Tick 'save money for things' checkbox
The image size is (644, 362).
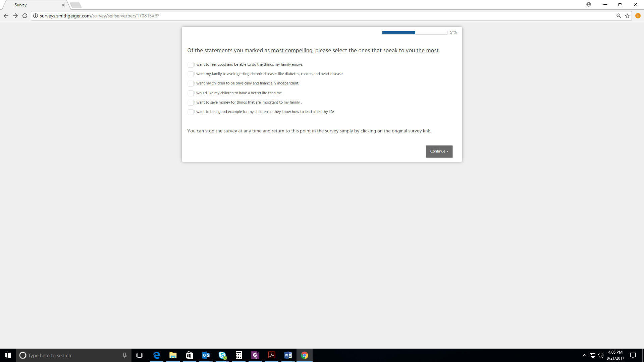(191, 103)
